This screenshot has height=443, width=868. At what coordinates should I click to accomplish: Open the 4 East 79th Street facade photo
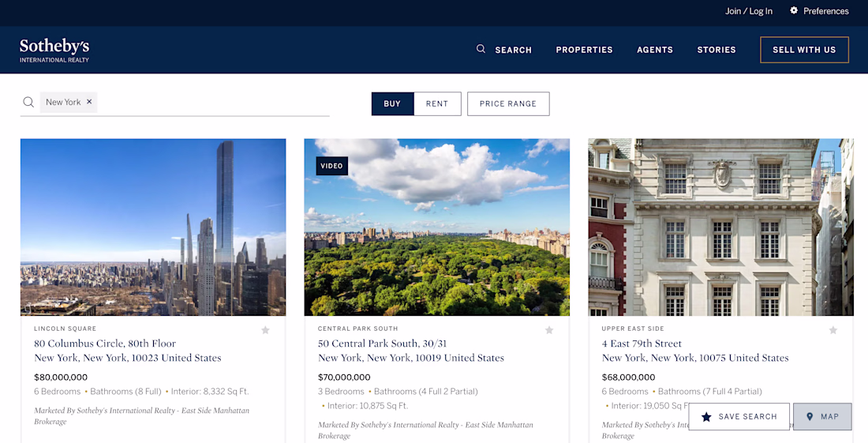(720, 227)
